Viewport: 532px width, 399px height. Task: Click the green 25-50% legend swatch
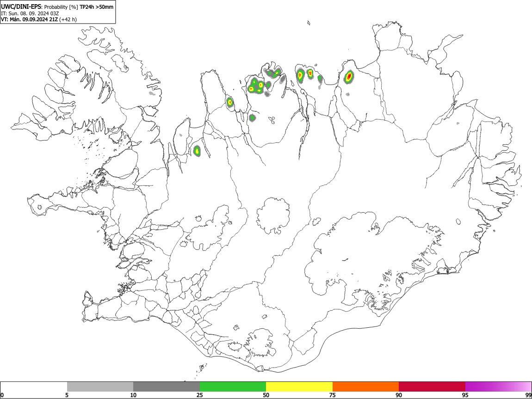pos(233,387)
